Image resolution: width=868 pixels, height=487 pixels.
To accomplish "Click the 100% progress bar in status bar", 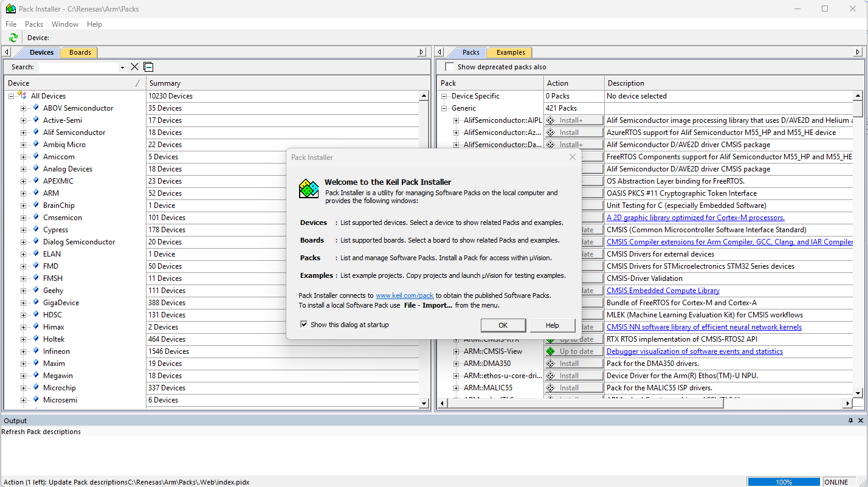I will (784, 482).
